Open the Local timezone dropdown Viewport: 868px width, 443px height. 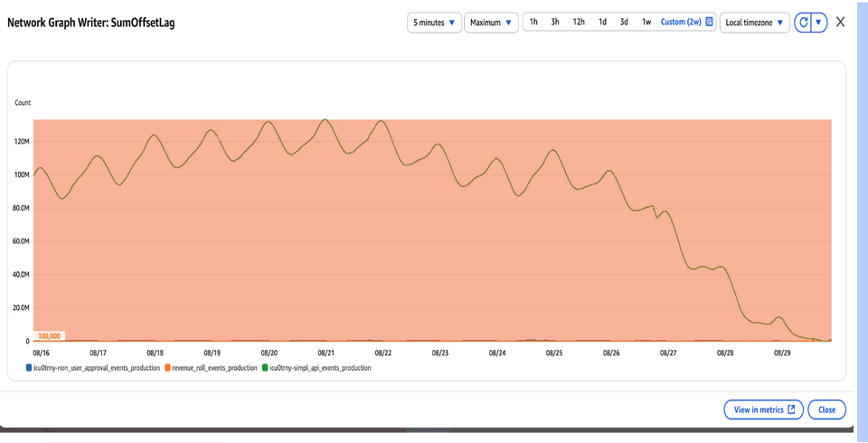click(754, 23)
